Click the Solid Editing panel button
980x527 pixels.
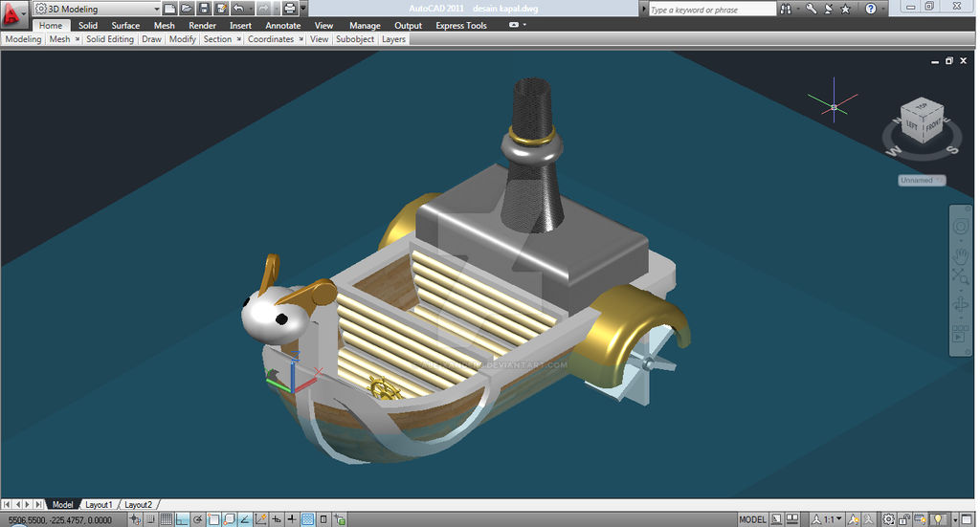(x=110, y=39)
